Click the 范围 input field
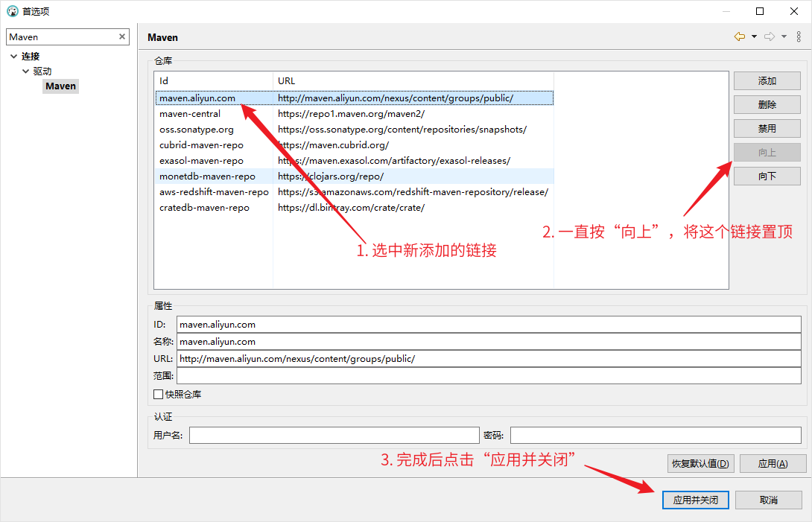The width and height of the screenshot is (812, 522). coord(488,376)
